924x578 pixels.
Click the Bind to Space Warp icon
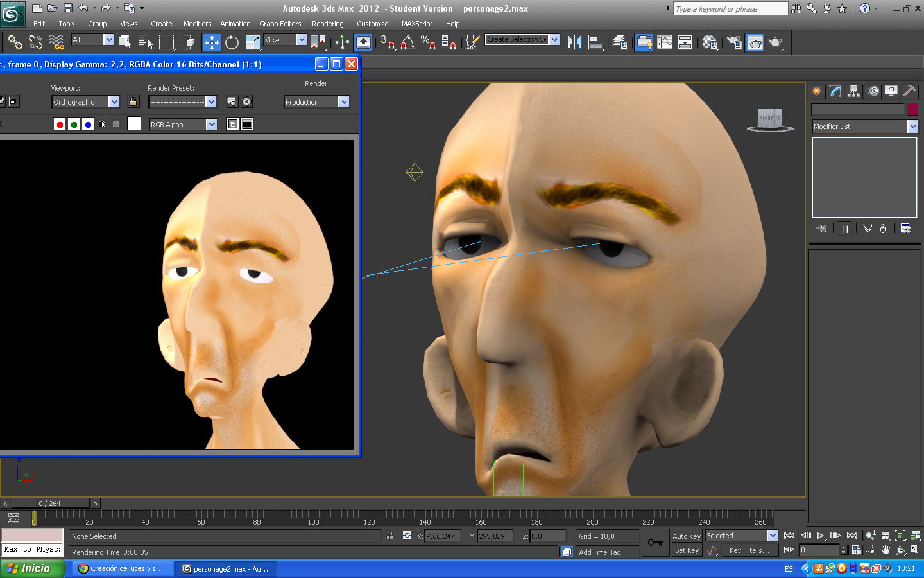(x=56, y=42)
